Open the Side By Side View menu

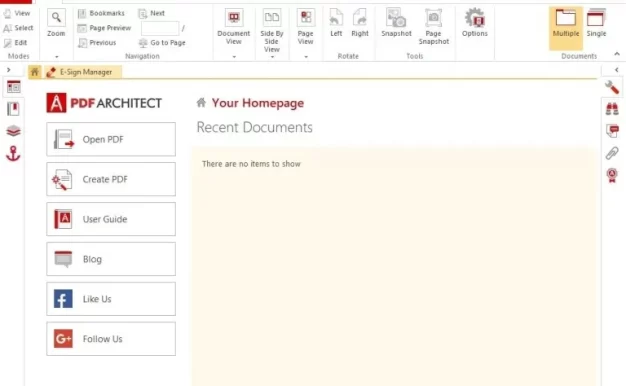click(x=271, y=34)
